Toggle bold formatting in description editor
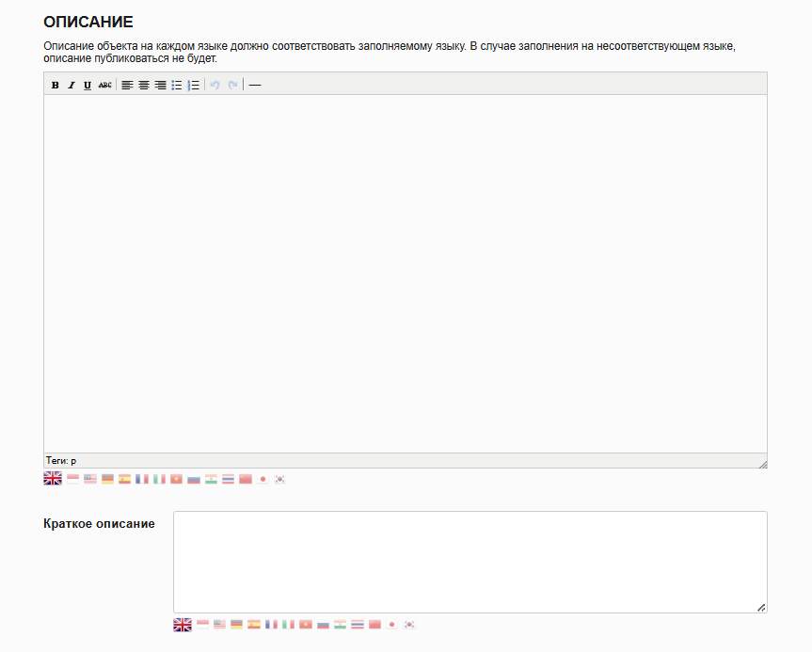 pos(56,85)
